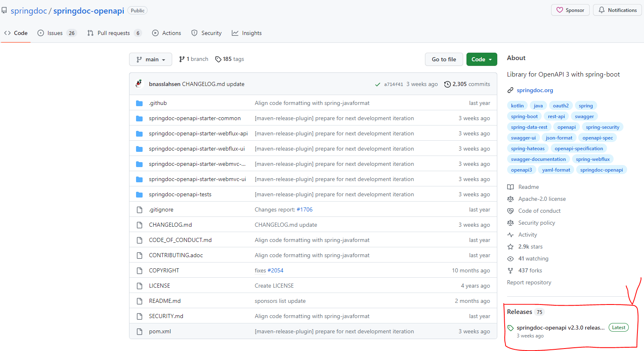
Task: Open the CONTRIBUTING.adoc file
Action: (x=176, y=256)
